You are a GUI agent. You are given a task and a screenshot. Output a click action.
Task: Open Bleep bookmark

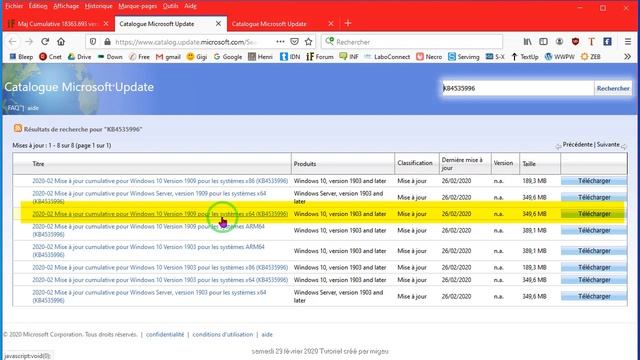(21, 57)
